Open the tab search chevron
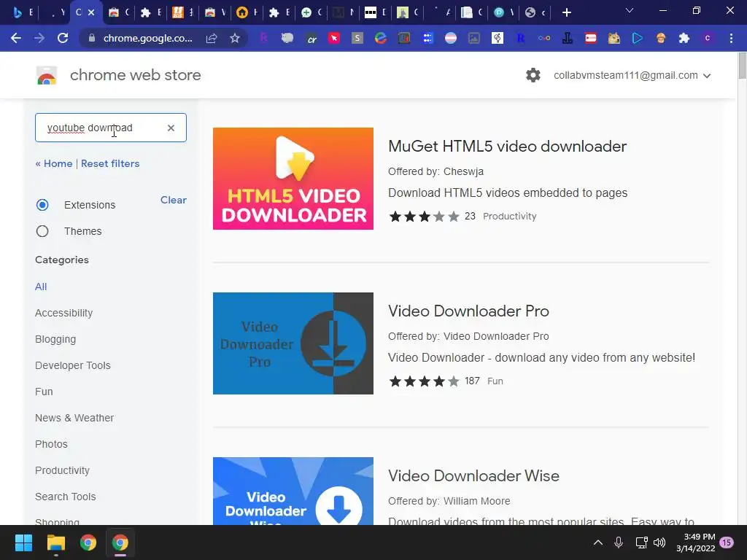 tap(630, 10)
